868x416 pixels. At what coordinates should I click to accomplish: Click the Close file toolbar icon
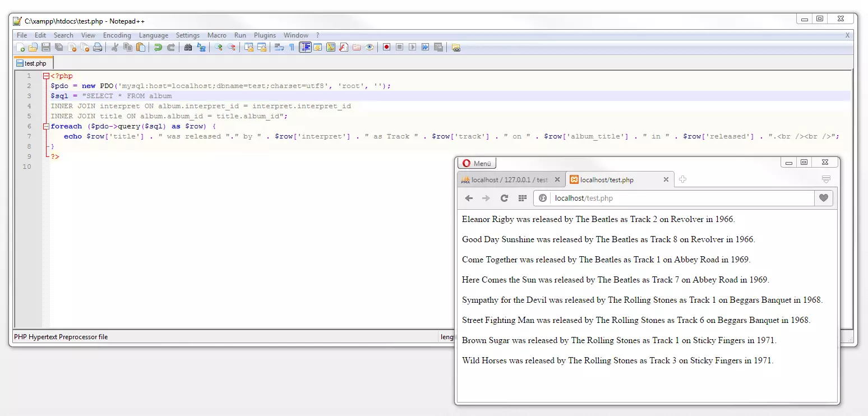72,48
